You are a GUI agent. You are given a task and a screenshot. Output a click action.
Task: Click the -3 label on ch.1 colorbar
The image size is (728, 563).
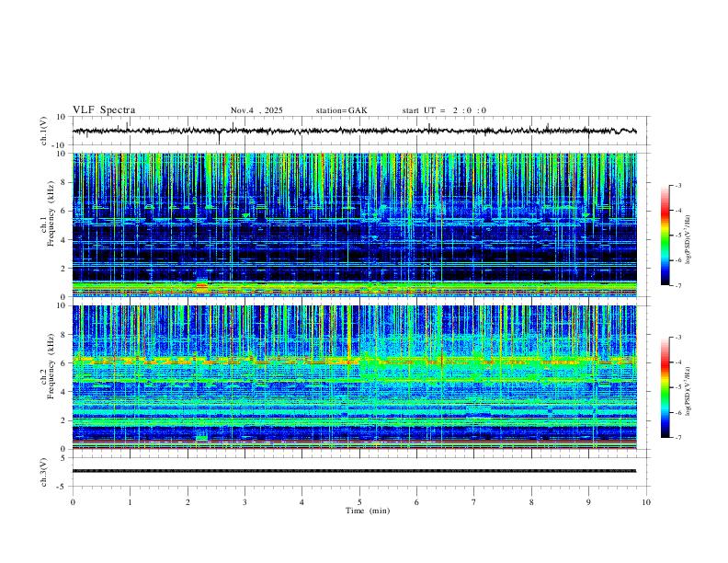click(x=677, y=185)
